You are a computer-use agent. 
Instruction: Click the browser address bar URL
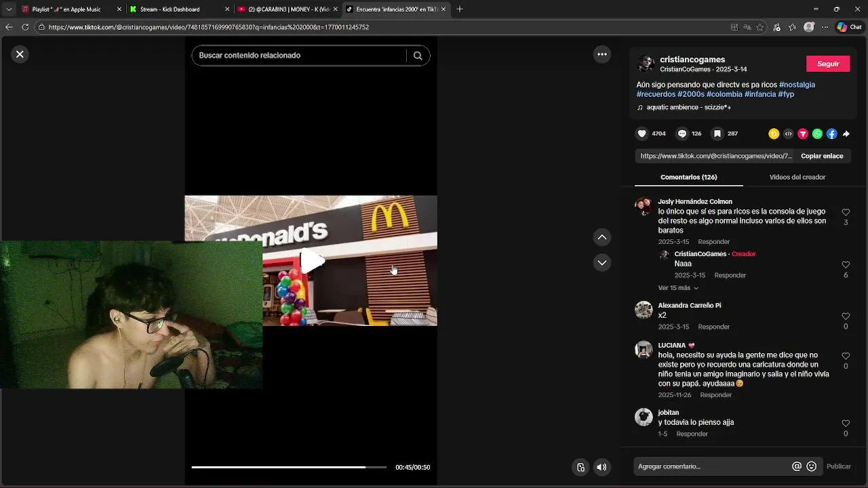[209, 27]
